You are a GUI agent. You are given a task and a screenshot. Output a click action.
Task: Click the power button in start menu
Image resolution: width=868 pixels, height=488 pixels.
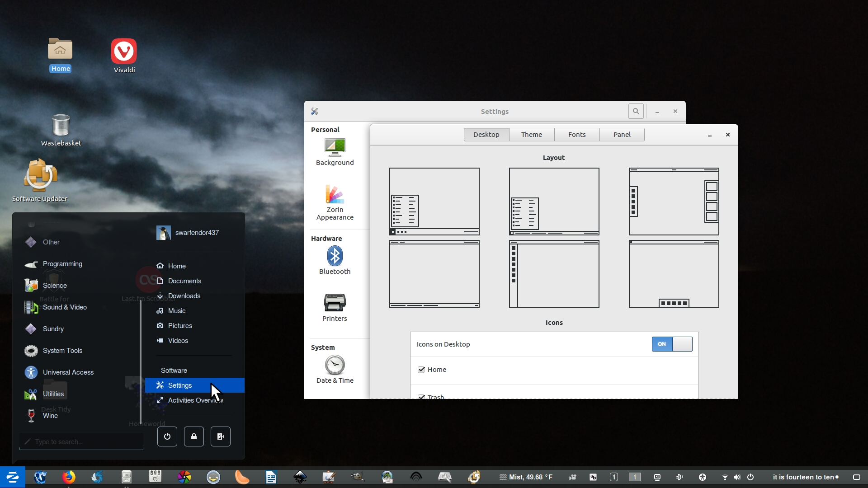(167, 436)
